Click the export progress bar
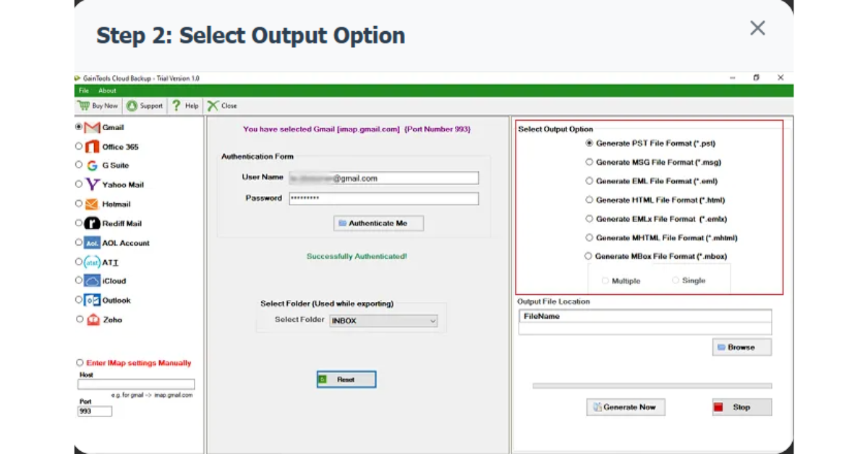The image size is (868, 454). 652,386
